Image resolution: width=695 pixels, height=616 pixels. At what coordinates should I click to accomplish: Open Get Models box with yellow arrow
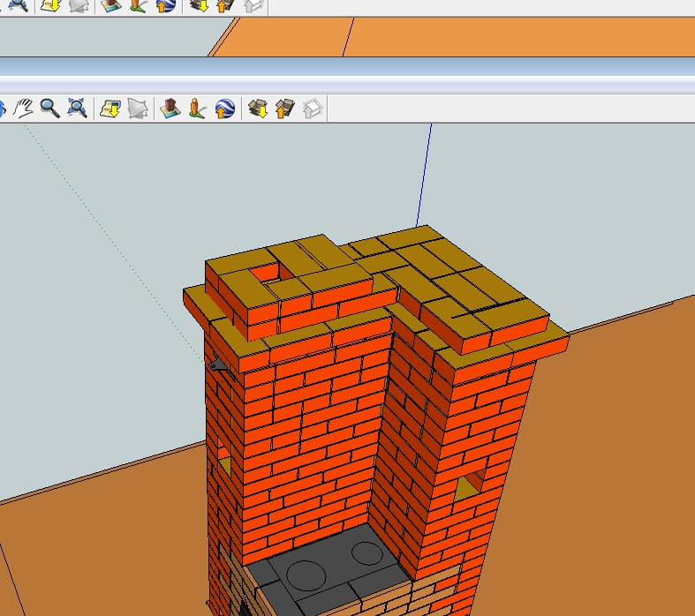coord(257,109)
